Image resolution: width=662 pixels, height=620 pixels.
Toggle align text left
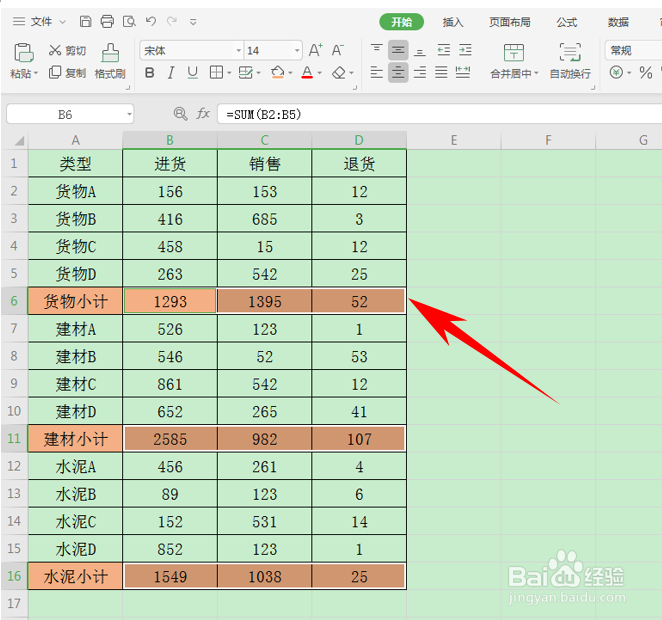tap(376, 73)
